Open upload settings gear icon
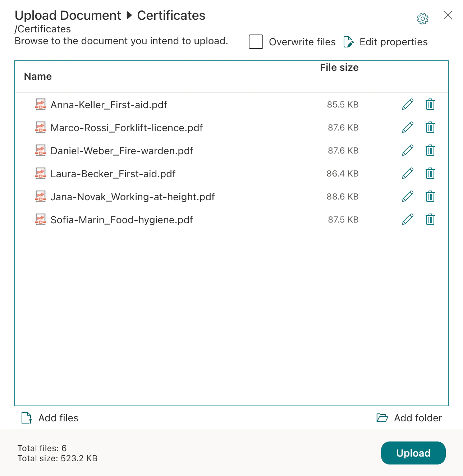 click(x=423, y=18)
